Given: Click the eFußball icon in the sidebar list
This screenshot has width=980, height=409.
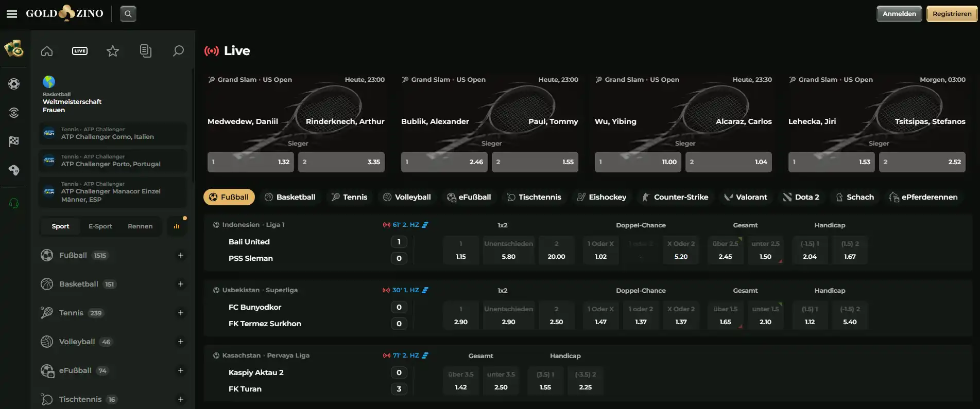Looking at the screenshot, I should (x=47, y=371).
